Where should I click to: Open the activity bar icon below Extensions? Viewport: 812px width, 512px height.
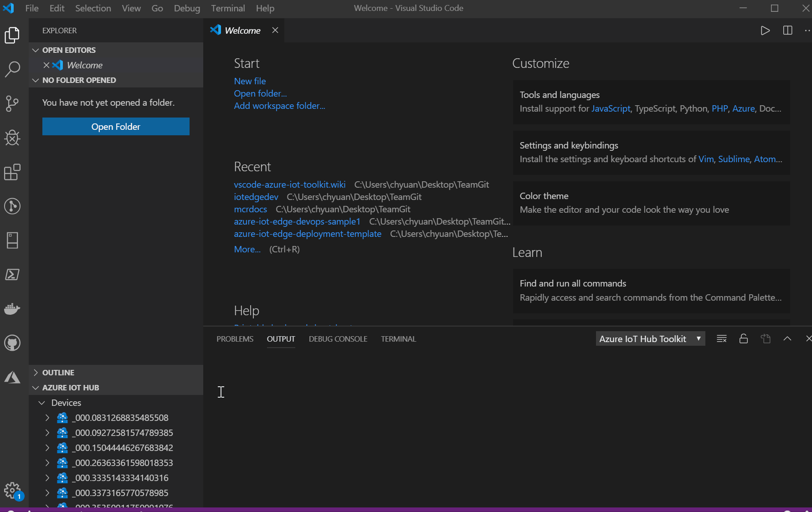[x=12, y=206]
